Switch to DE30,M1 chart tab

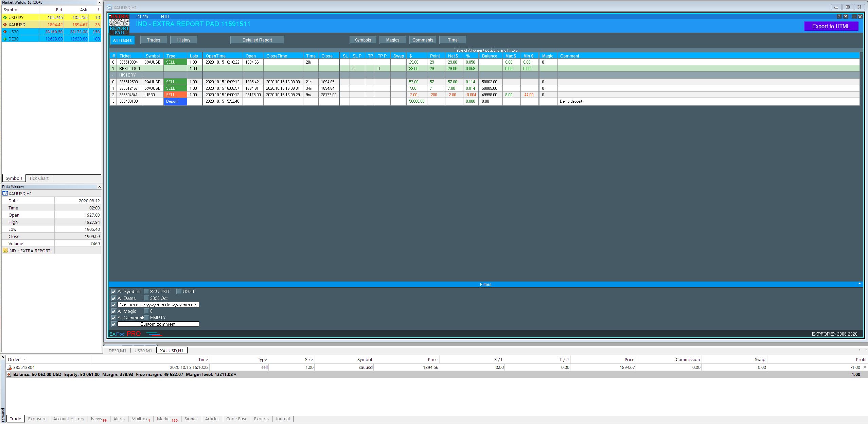[x=117, y=351]
